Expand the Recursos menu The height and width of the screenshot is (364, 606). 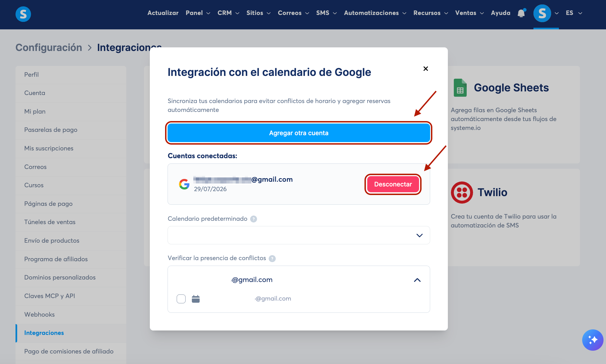click(431, 13)
